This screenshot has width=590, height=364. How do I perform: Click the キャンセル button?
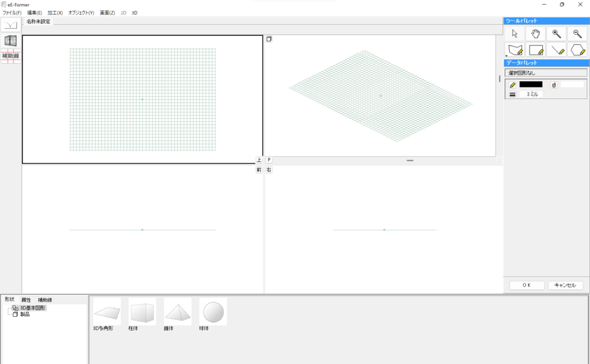point(565,285)
